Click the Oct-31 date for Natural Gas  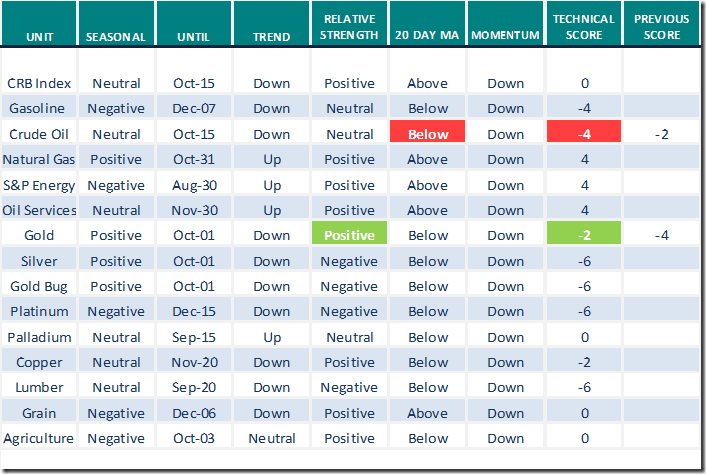click(193, 160)
